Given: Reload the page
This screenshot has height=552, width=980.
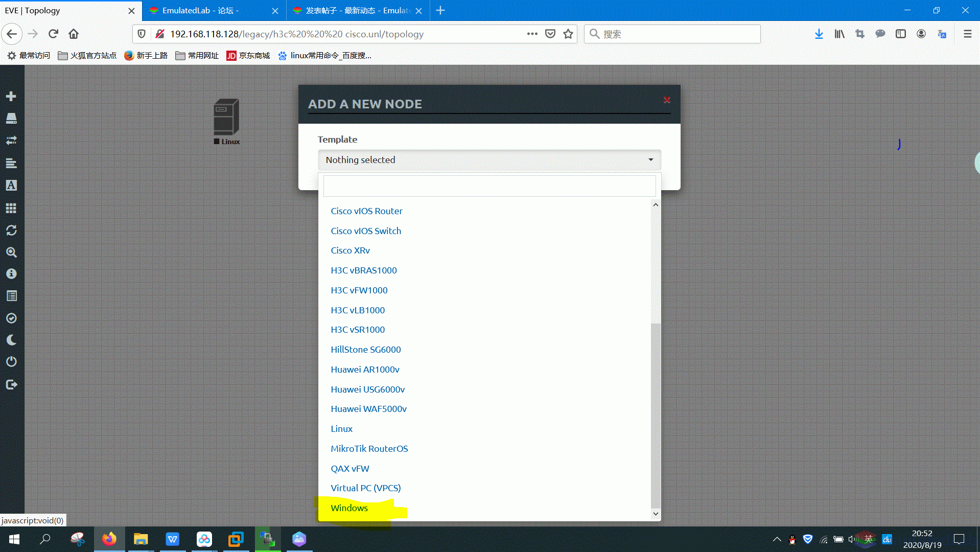Looking at the screenshot, I should [x=53, y=34].
